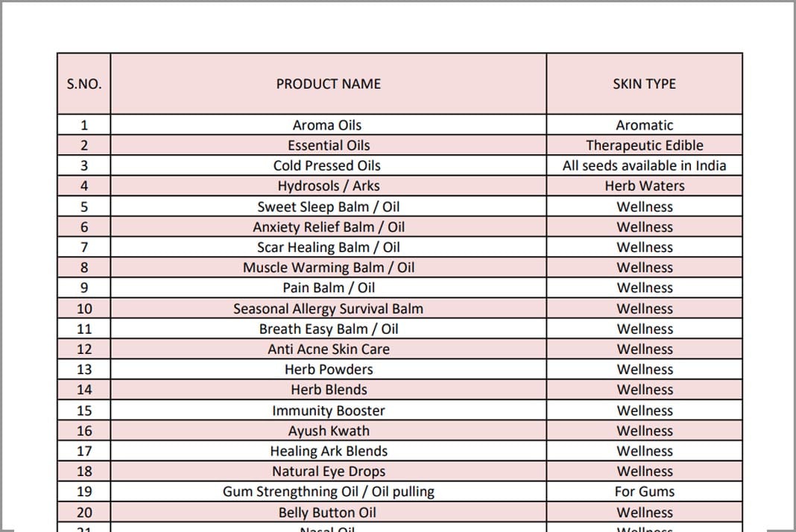Select the All seeds available in India cell
The width and height of the screenshot is (796, 532).
pyautogui.click(x=644, y=165)
